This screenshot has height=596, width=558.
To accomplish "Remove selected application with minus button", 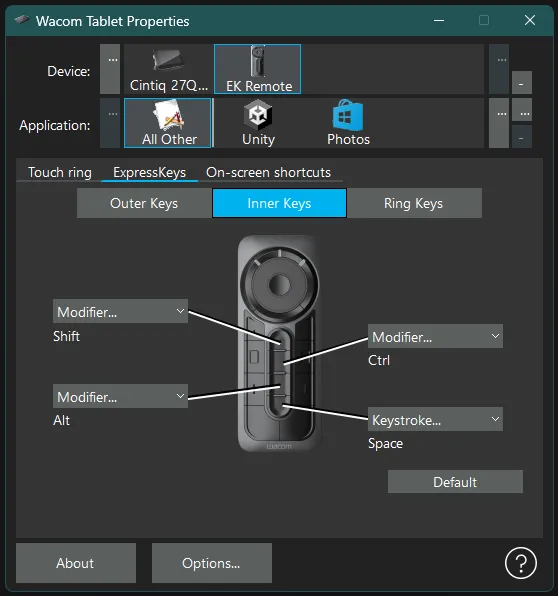I will [x=522, y=136].
